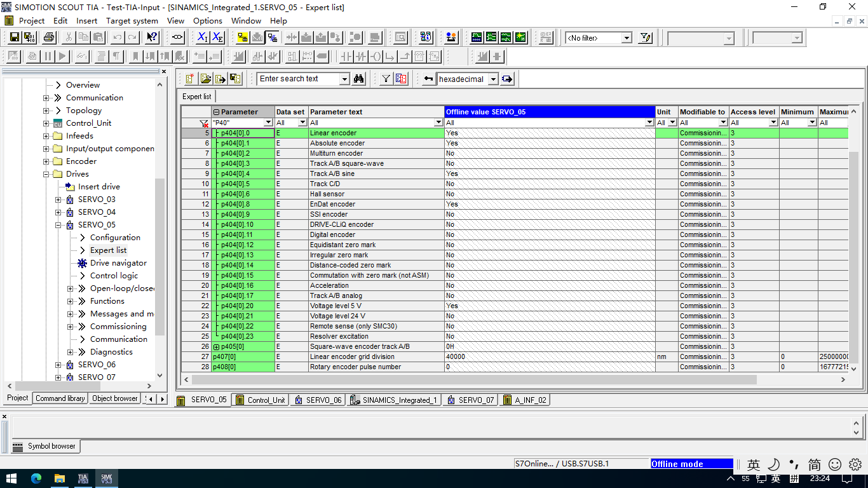Switch to the Object browser tab
868x488 pixels.
point(114,398)
